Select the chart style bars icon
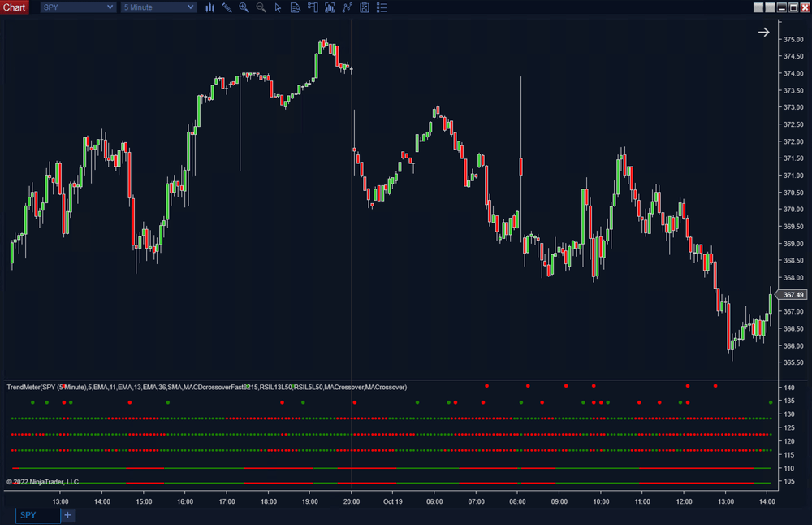 210,7
